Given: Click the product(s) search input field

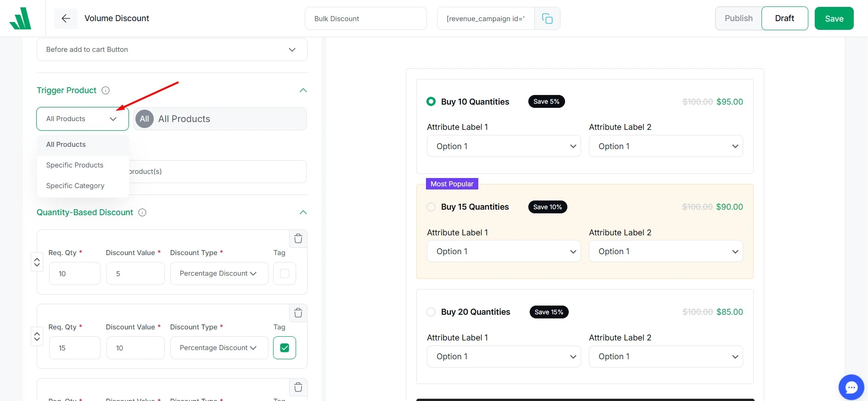Looking at the screenshot, I should tap(218, 172).
